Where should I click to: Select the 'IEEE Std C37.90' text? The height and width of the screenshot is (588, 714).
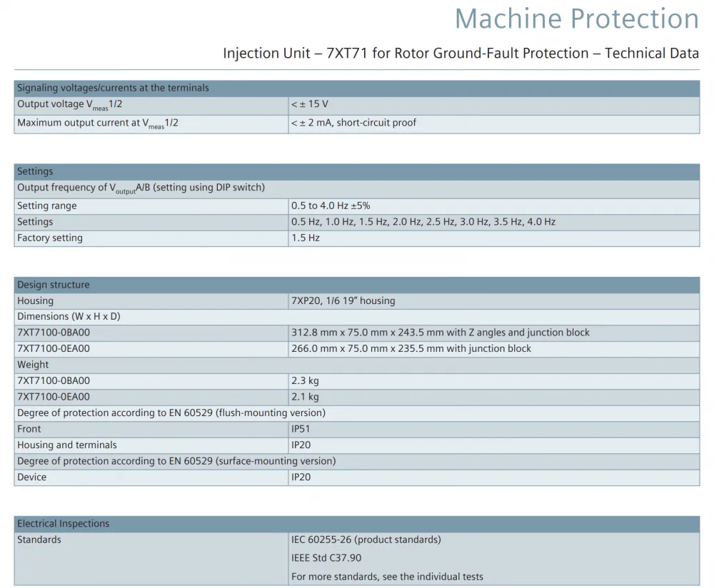coord(326,558)
